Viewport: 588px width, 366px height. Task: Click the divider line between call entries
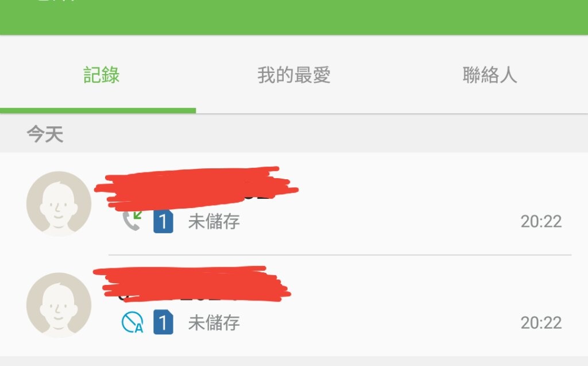pos(340,255)
